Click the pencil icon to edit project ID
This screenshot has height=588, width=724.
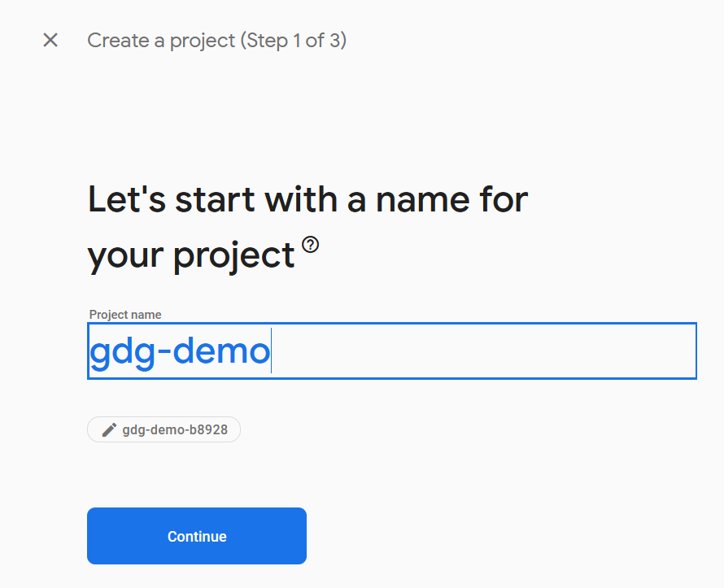click(109, 429)
